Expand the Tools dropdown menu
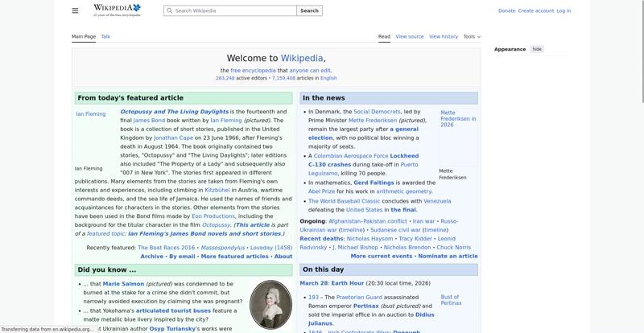Screen dimensions: 644x333 [x=472, y=36]
